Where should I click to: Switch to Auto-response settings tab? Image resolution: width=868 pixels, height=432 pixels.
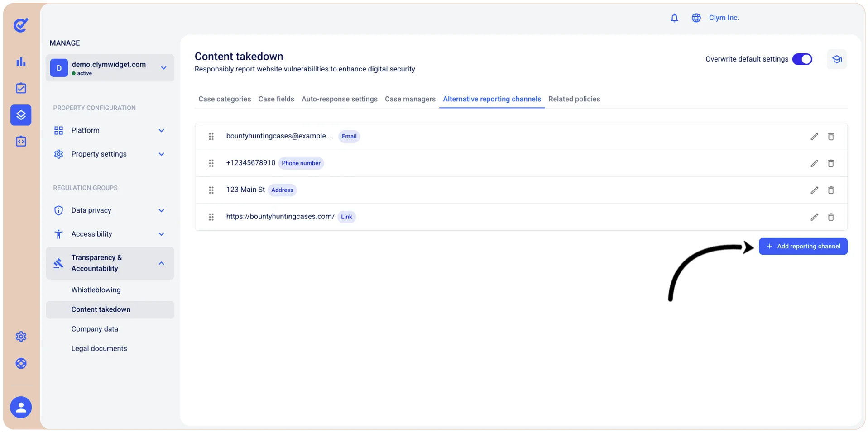pyautogui.click(x=340, y=99)
